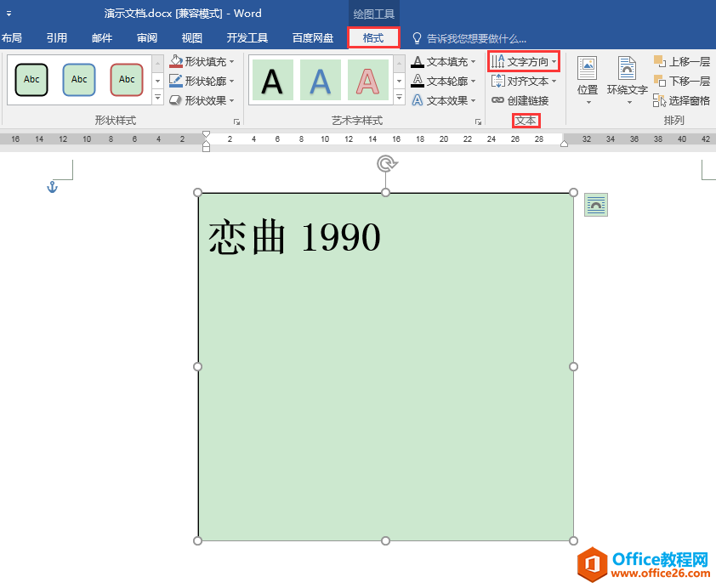Open Shape Outline (形状轮廓) pen icon

tap(176, 81)
